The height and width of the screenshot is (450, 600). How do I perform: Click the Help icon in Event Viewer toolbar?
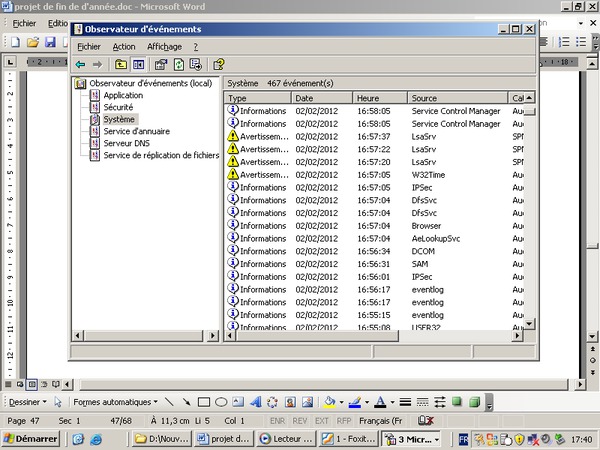point(218,65)
